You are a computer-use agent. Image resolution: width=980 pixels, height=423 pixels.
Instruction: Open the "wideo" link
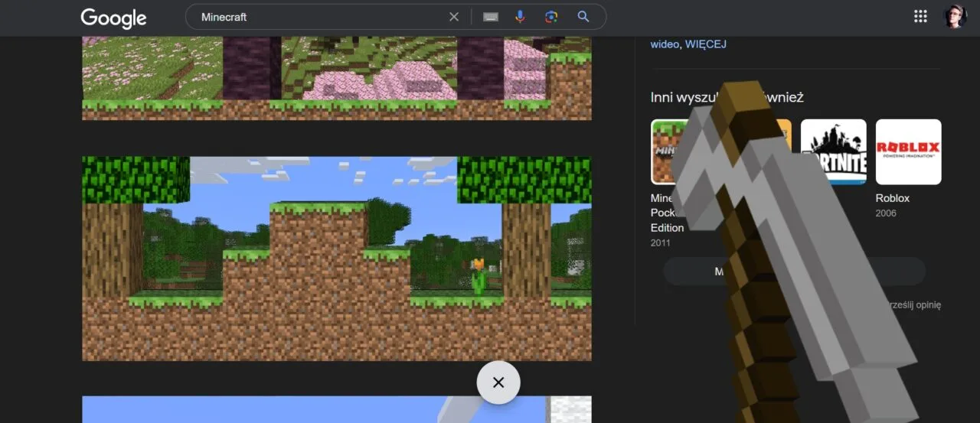click(665, 44)
